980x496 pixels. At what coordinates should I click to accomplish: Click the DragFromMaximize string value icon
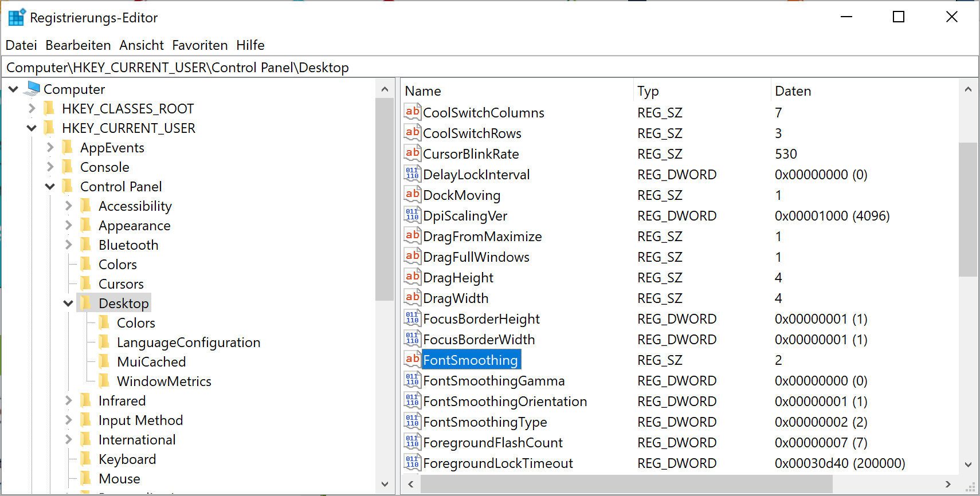point(413,235)
